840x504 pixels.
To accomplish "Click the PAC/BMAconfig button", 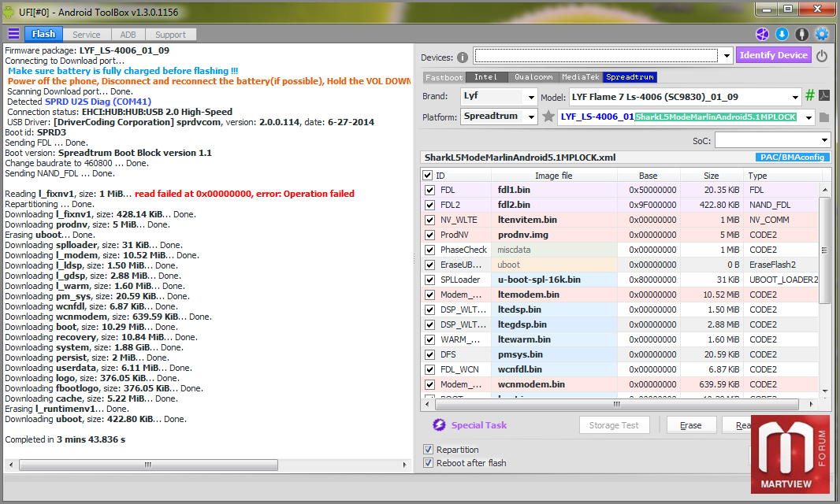I will point(792,157).
